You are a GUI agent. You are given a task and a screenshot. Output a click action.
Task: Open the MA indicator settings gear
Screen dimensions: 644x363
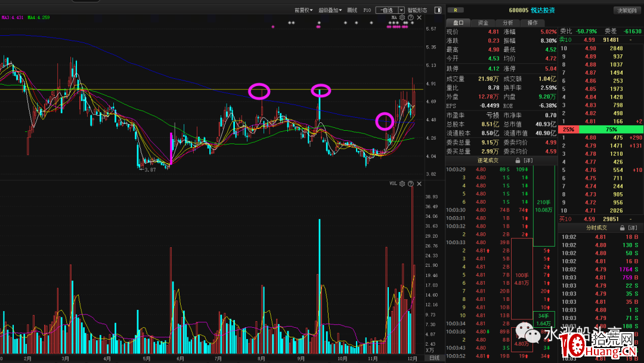402,18
